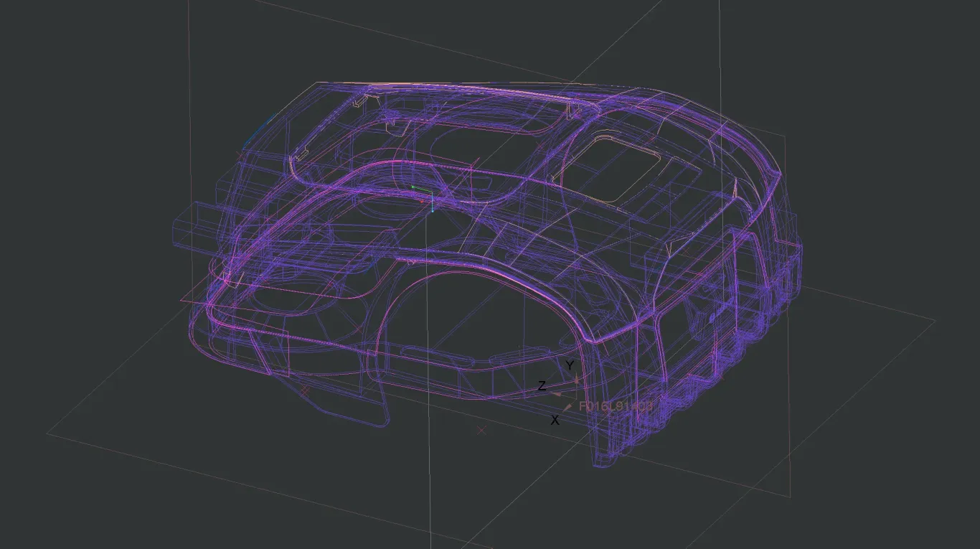Click the Y-axis arrowhead pointing down
The width and height of the screenshot is (980, 549).
tap(575, 380)
